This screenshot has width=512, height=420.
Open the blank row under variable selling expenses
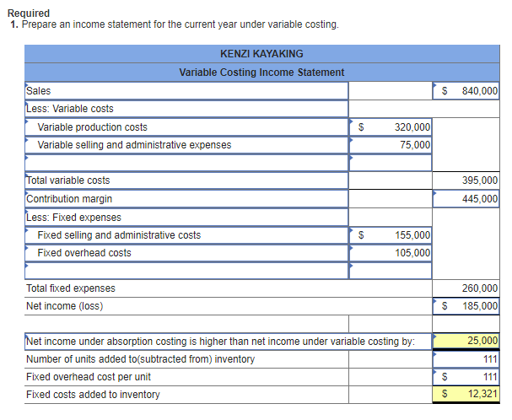[186, 163]
